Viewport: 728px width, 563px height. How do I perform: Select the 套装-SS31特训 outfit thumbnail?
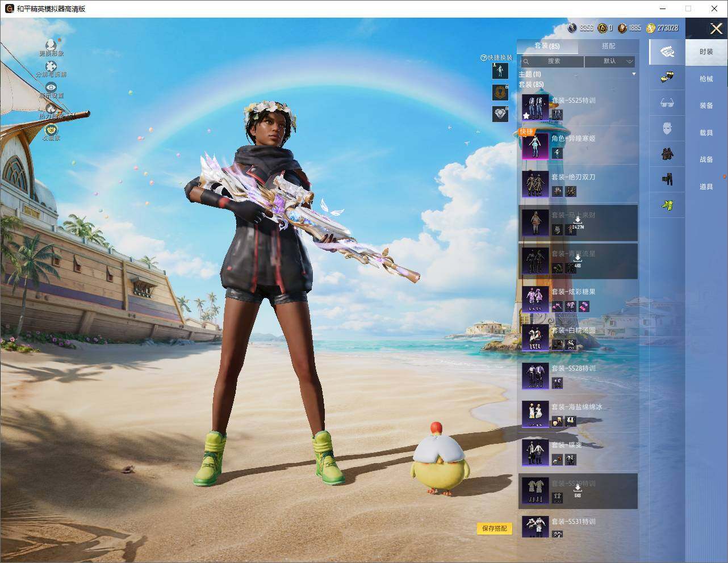point(535,526)
